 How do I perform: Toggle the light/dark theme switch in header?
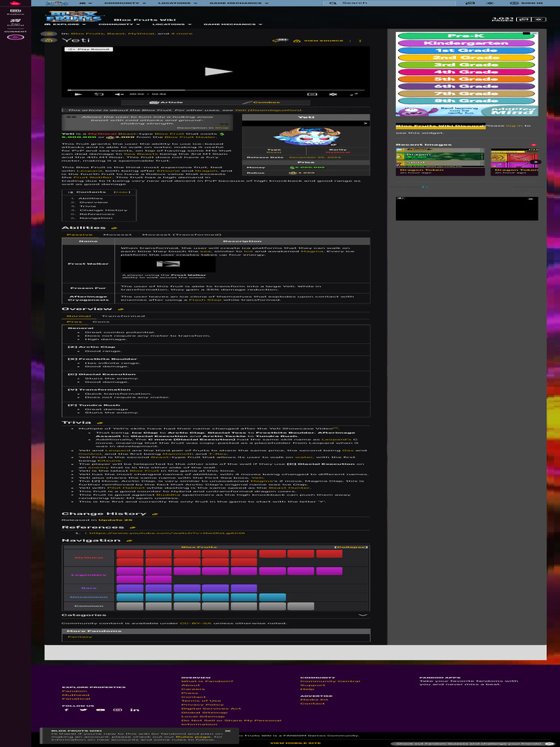point(539,20)
